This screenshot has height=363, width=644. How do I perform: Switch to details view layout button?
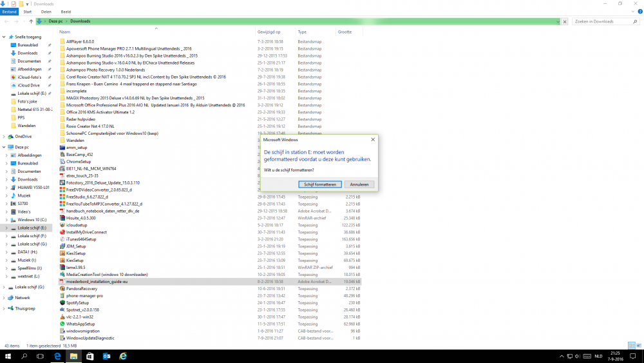pyautogui.click(x=632, y=346)
